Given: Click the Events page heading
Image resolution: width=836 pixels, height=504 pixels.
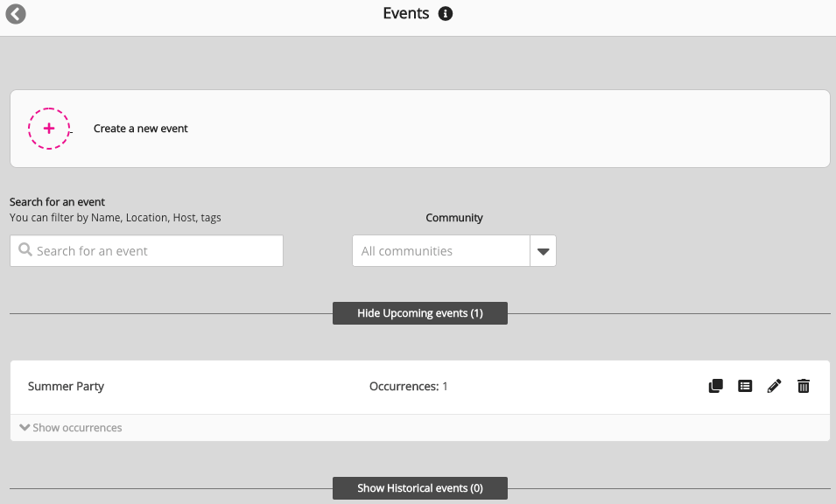Looking at the screenshot, I should click(x=406, y=14).
